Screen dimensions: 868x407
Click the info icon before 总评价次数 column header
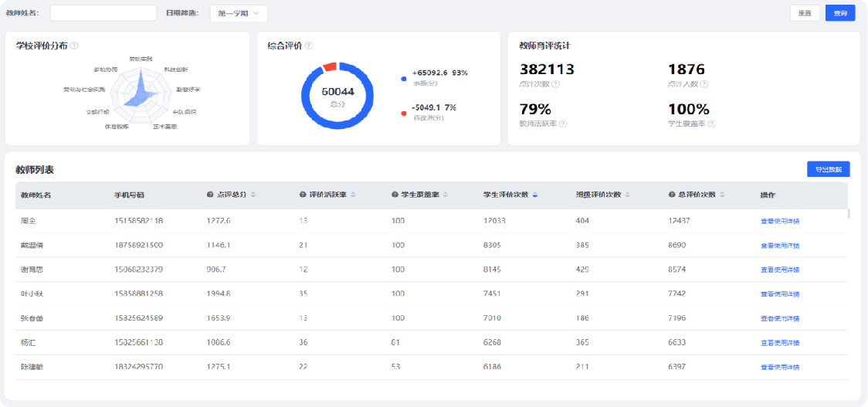pos(672,195)
